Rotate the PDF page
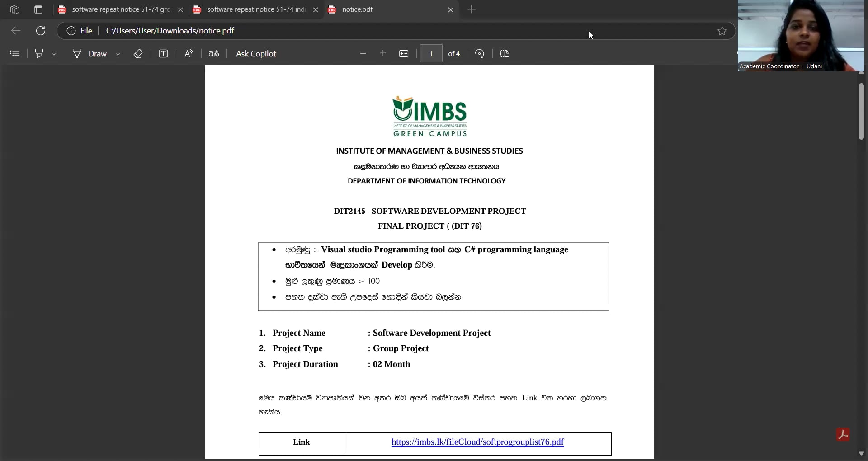The height and width of the screenshot is (461, 868). click(x=479, y=53)
